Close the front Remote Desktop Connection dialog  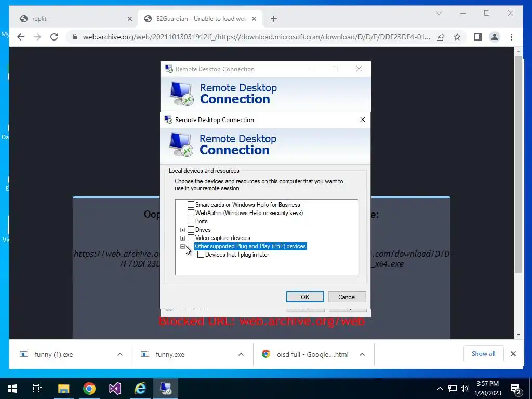point(362,119)
